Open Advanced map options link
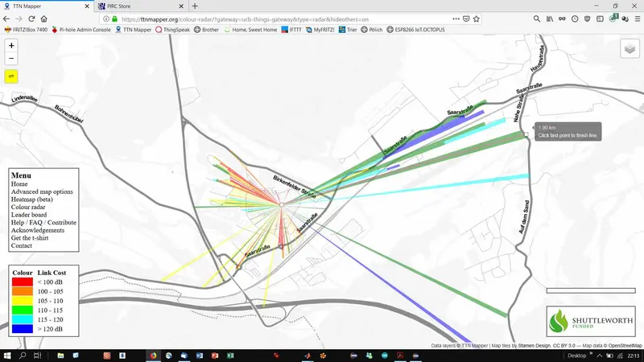Viewport: 644px width, 362px height. point(42,191)
